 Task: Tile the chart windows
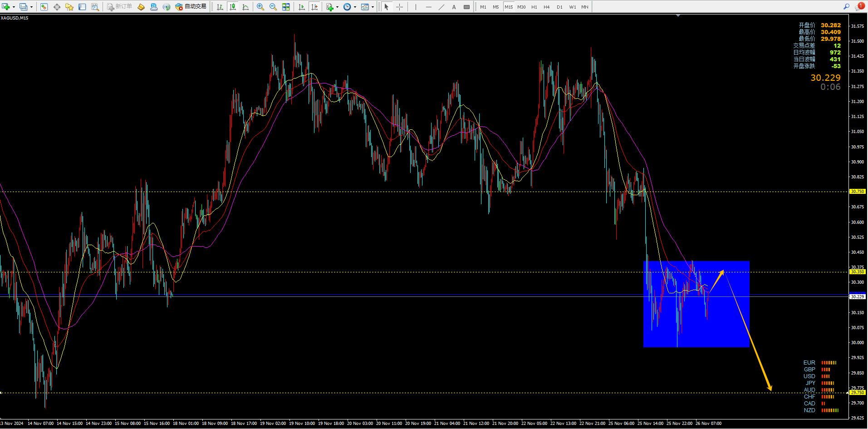tap(286, 7)
